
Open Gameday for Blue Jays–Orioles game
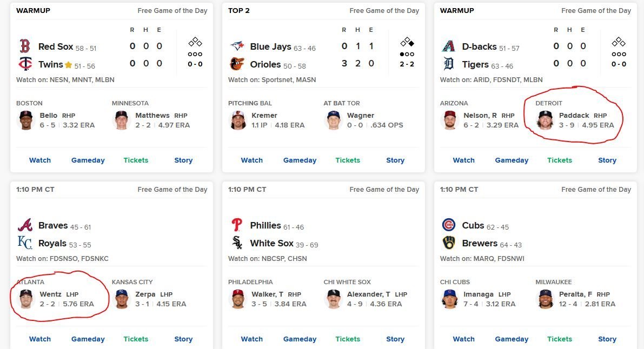point(300,160)
